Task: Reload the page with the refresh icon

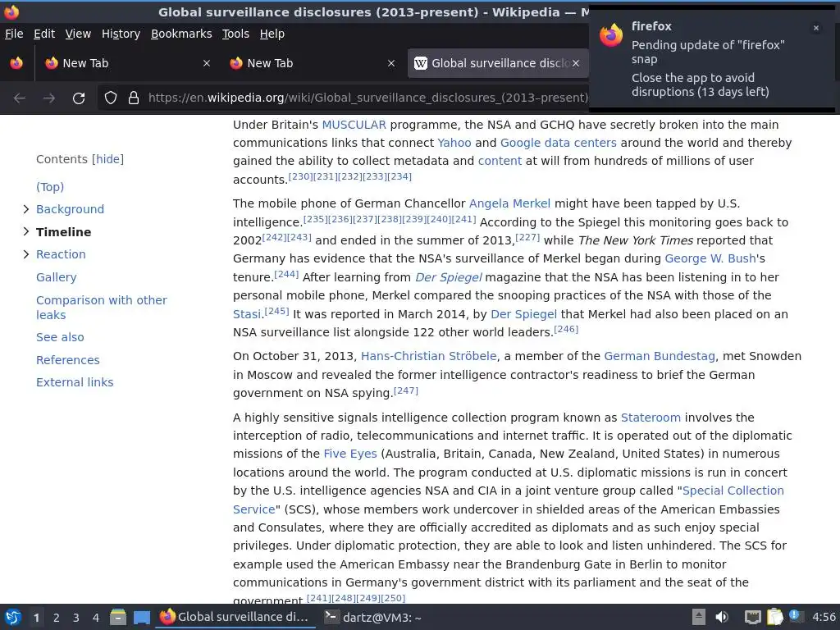Action: pos(79,98)
